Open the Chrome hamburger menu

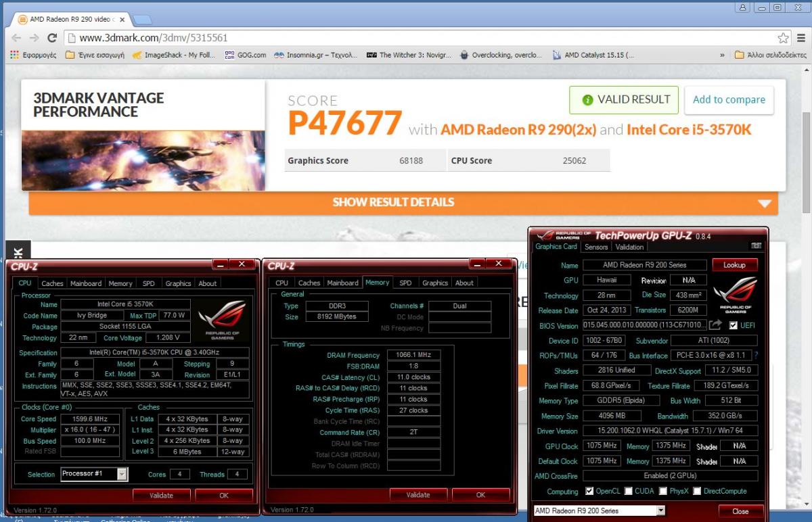pos(800,38)
